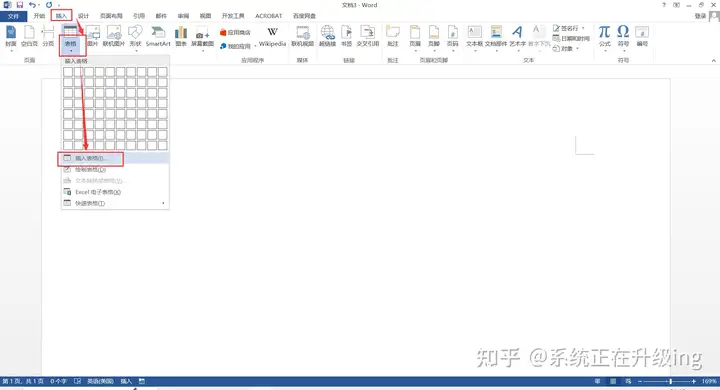Viewport: 720px width, 390px height.
Task: Insert a chart using the bar chart icon
Action: click(181, 33)
